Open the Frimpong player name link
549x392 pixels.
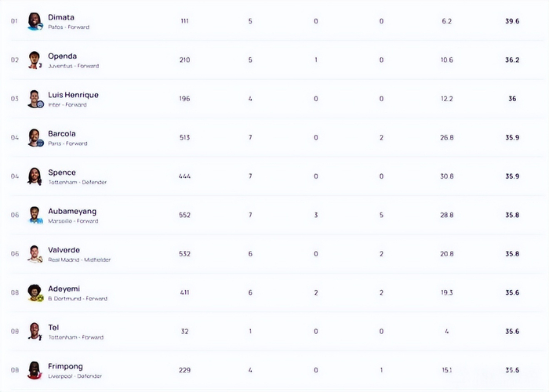65,366
